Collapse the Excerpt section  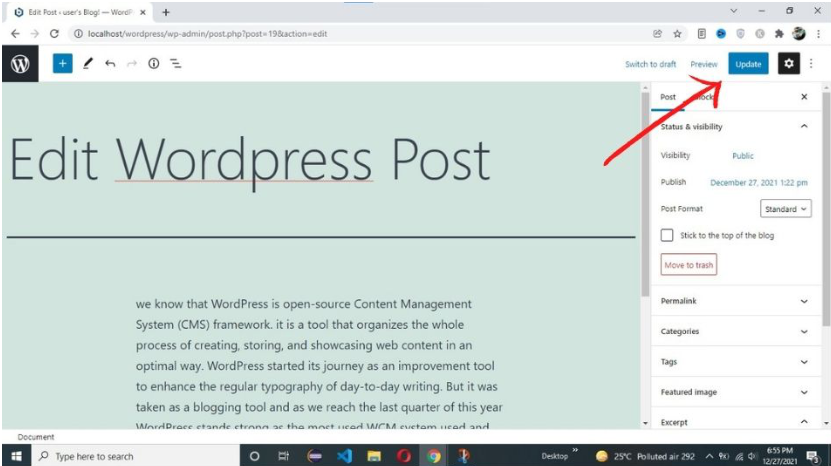click(x=736, y=422)
